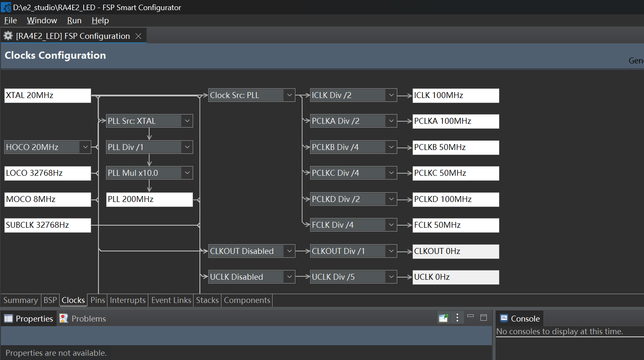The image size is (644, 360).
Task: Click the LOCO 32768Hz field
Action: 48,173
